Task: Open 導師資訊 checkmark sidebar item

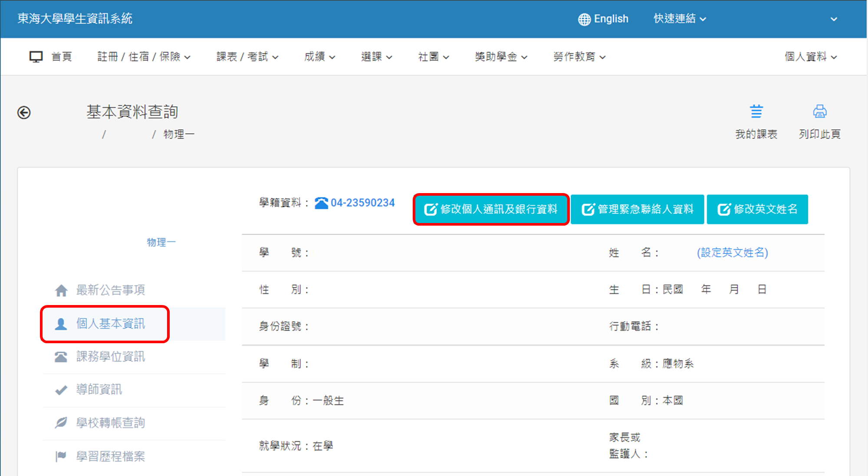Action: pyautogui.click(x=99, y=389)
